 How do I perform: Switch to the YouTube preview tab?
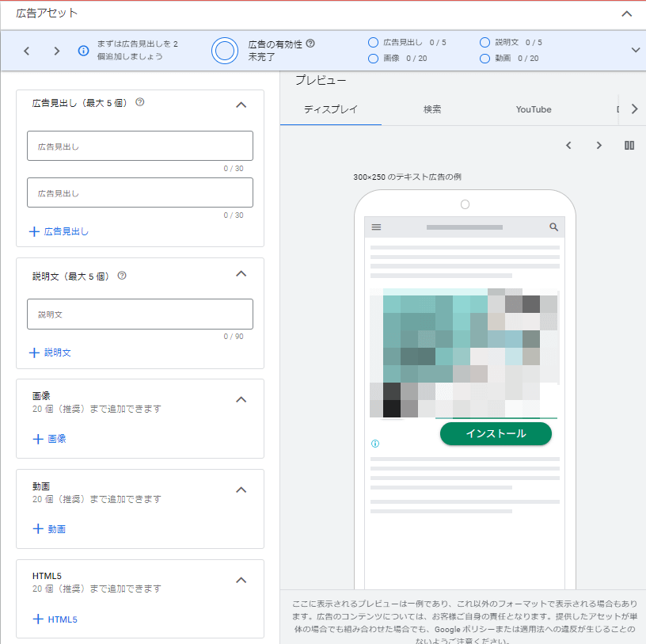tap(533, 109)
